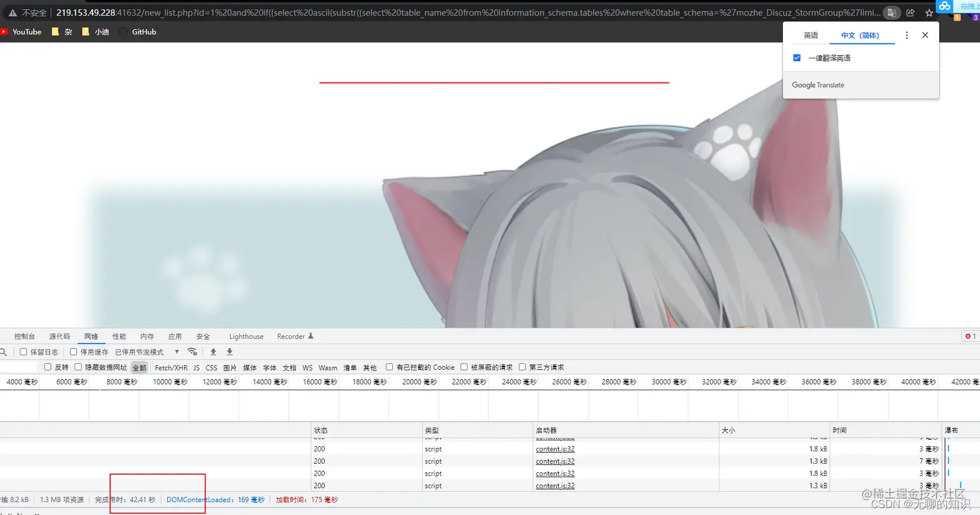980x515 pixels.
Task: Filter requests by 媒体
Action: 250,367
